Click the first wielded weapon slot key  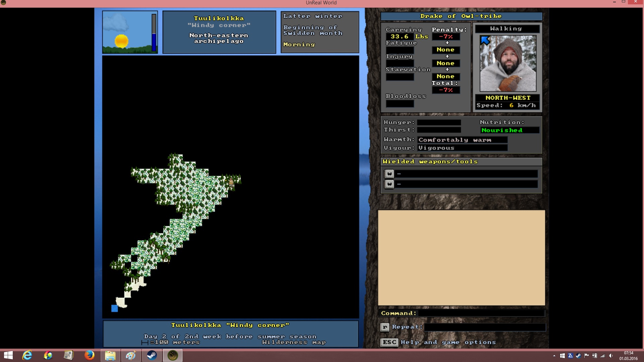[x=389, y=174]
